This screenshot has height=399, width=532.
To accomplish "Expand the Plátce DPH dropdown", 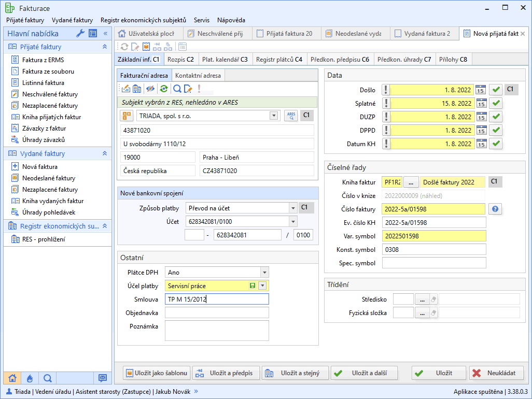I will pos(264,273).
